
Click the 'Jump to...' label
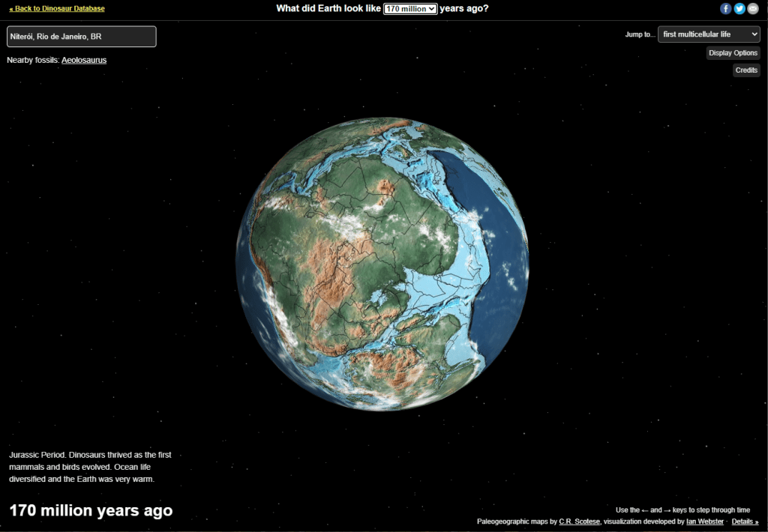(x=640, y=34)
